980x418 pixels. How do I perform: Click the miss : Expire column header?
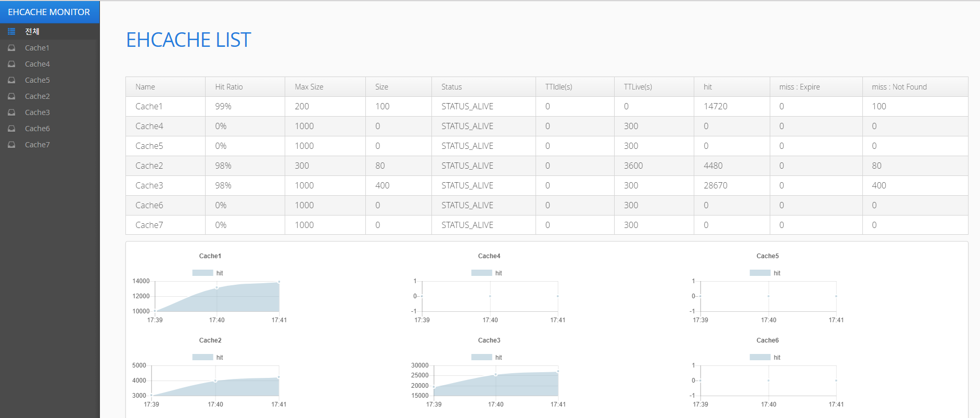point(816,87)
